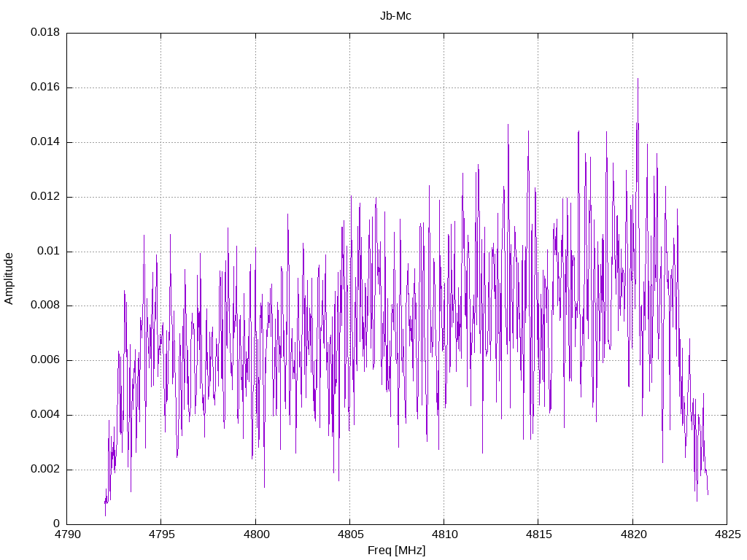Click the plot title "Jb-Mc"
747x560 pixels.
tap(395, 16)
